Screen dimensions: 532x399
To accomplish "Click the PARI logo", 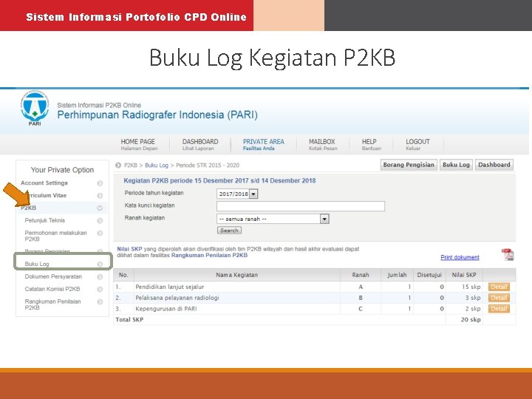I will point(35,108).
